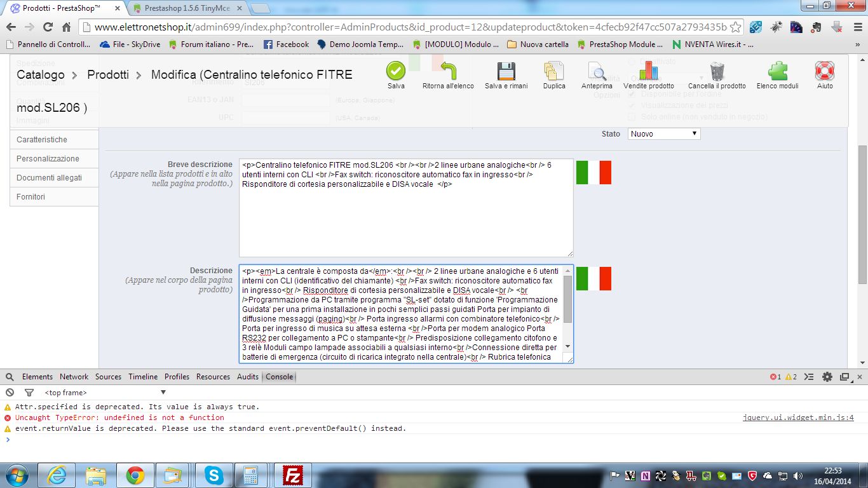
Task: Click the bug extension icon in Chrome
Action: point(776,27)
